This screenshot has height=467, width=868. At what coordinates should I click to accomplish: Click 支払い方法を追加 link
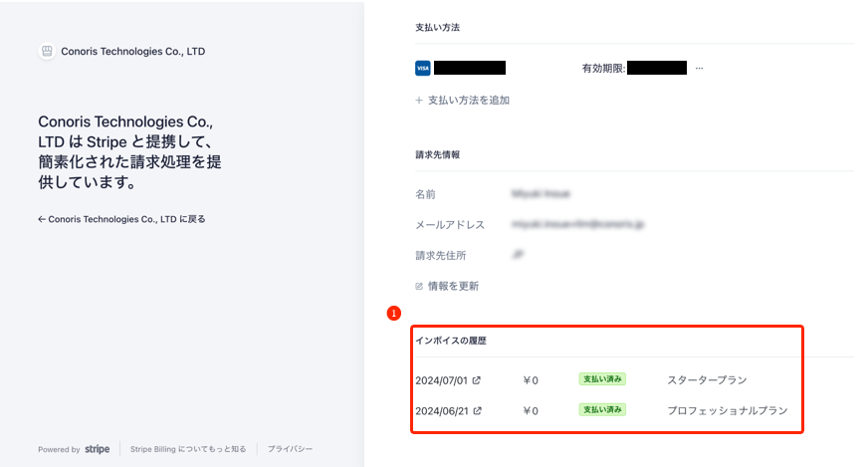coord(468,101)
